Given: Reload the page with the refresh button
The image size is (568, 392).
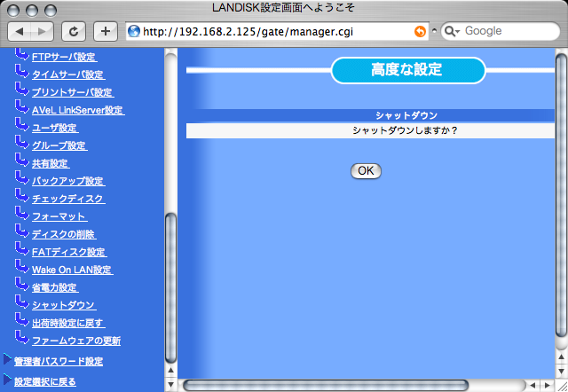Looking at the screenshot, I should pos(74,32).
